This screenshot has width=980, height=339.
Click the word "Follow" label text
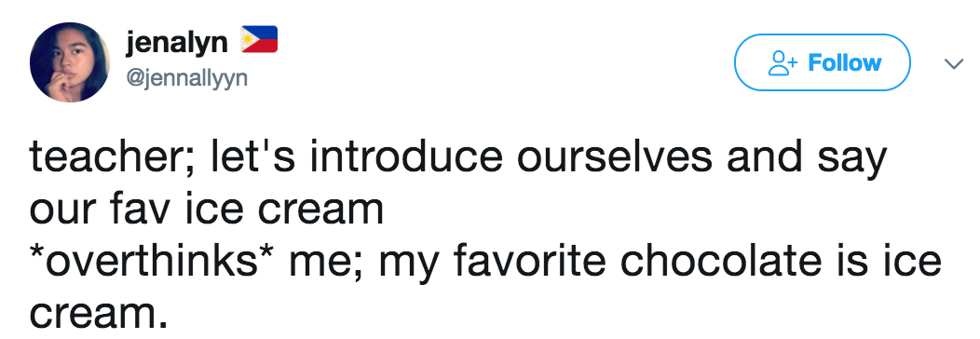(844, 62)
